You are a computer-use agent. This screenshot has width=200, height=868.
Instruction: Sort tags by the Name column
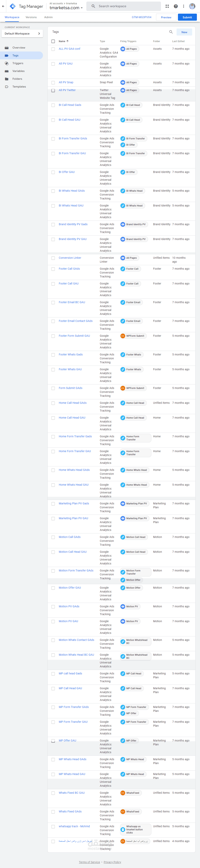coord(63,42)
